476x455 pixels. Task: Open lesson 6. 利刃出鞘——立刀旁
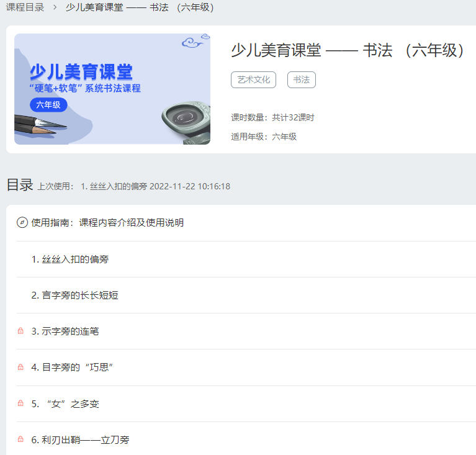(81, 440)
